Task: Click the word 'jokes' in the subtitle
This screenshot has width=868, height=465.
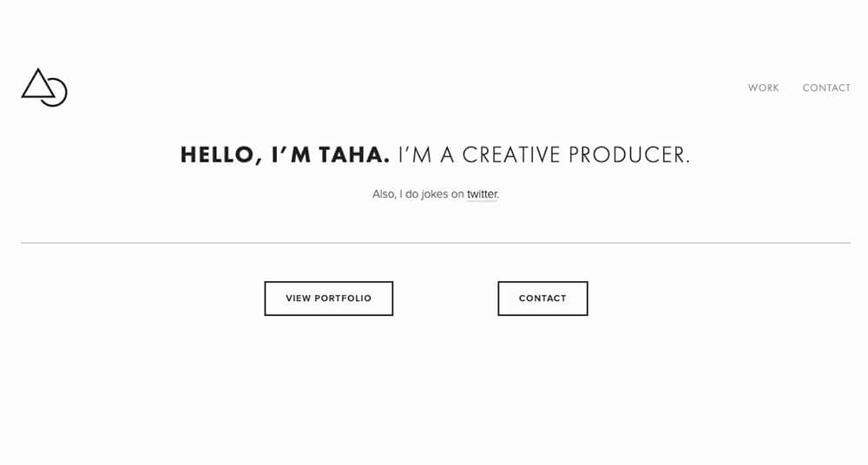Action: coord(435,194)
